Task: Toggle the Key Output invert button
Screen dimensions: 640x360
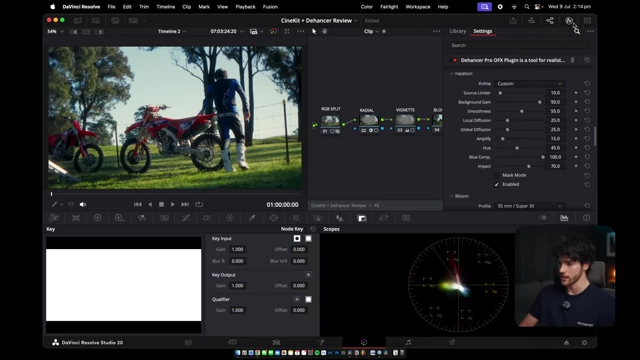Action: 308,275
